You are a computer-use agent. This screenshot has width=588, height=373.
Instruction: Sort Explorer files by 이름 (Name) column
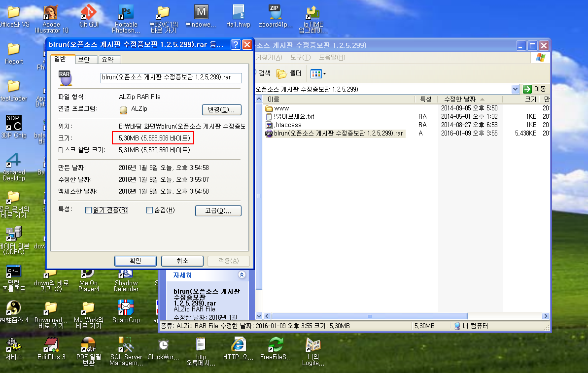[x=340, y=100]
